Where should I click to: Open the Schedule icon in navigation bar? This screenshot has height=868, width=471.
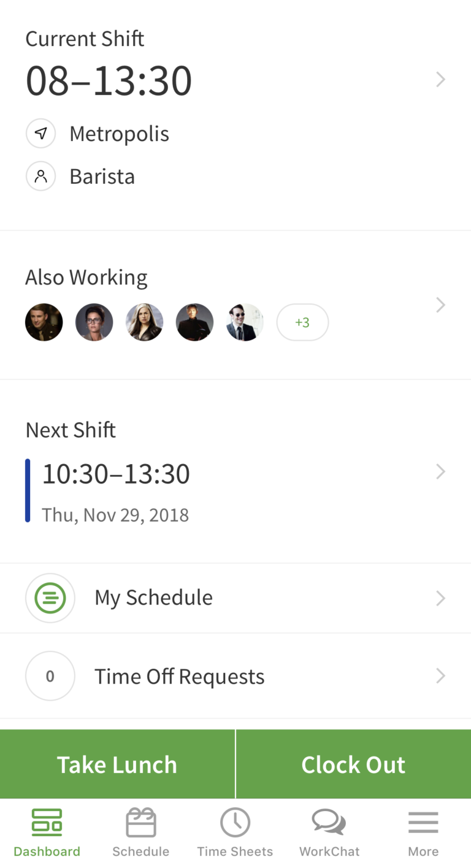click(141, 821)
